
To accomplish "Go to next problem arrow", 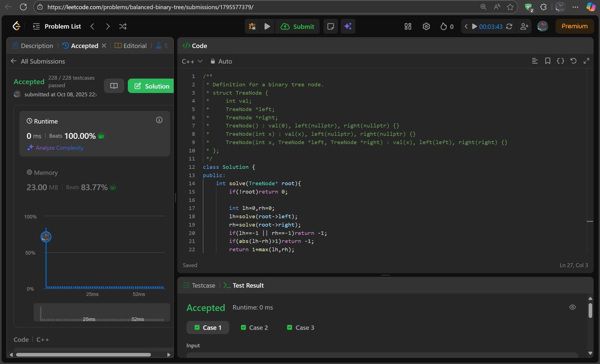I will click(x=107, y=26).
